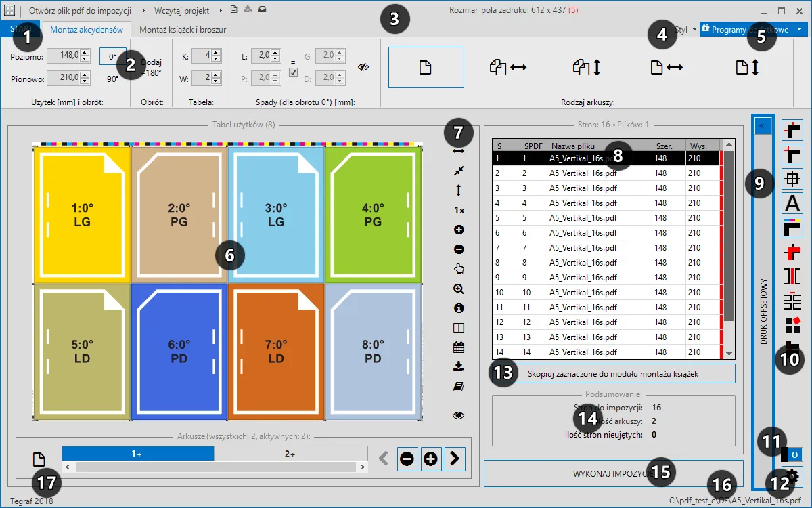Select the orange 7:0° LD tile

276,351
